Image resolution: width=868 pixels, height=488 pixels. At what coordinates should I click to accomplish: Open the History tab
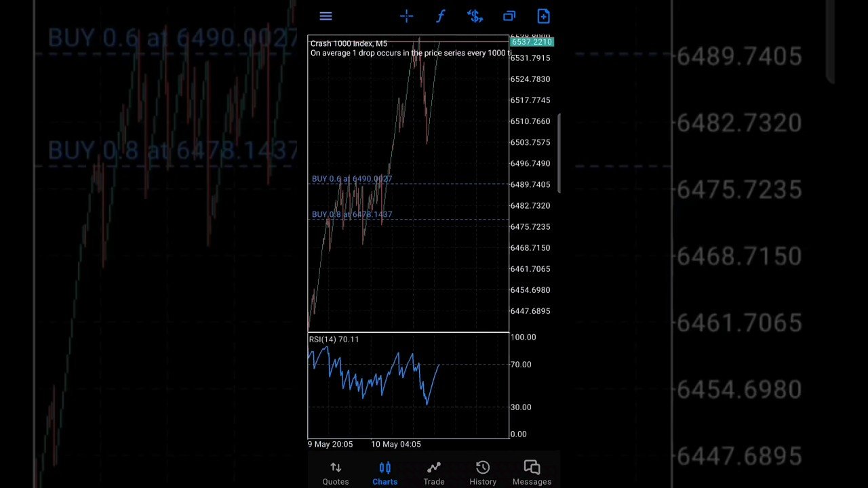coord(483,473)
